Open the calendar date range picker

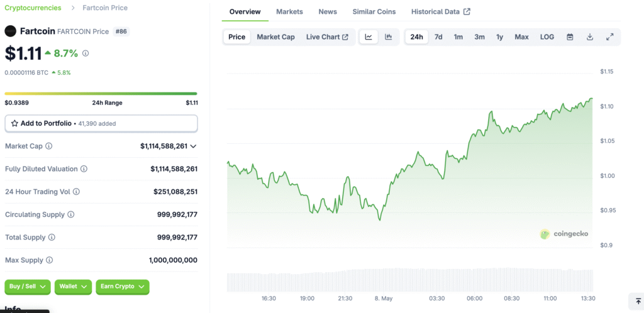click(x=570, y=37)
